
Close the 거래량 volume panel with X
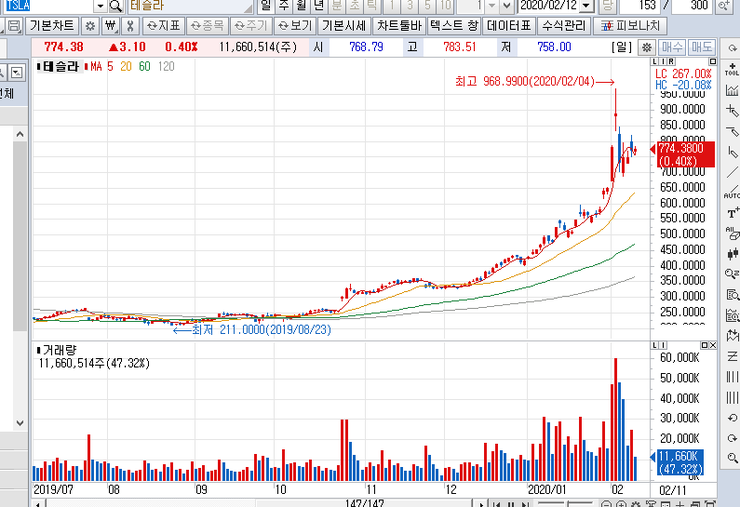coord(713,346)
